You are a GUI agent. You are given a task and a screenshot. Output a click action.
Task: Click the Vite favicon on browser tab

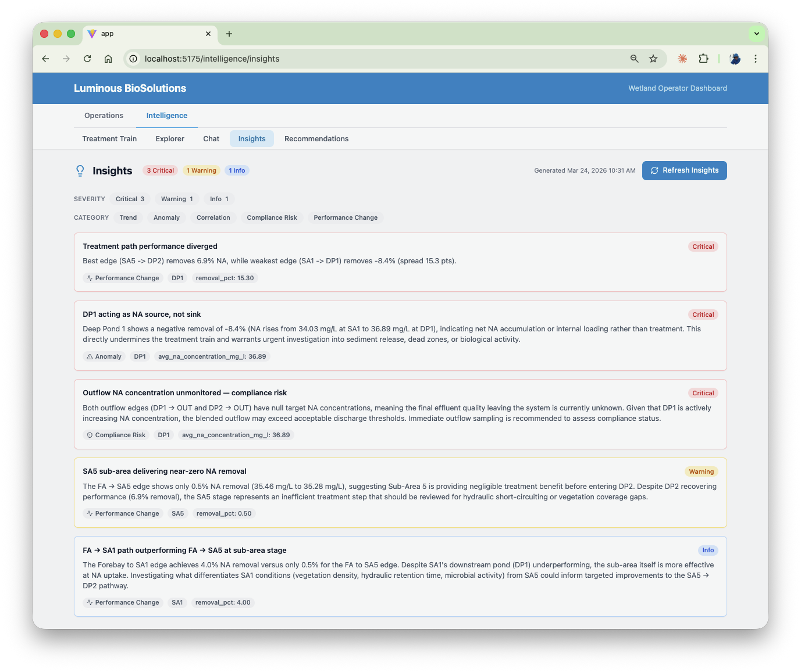tap(92, 34)
